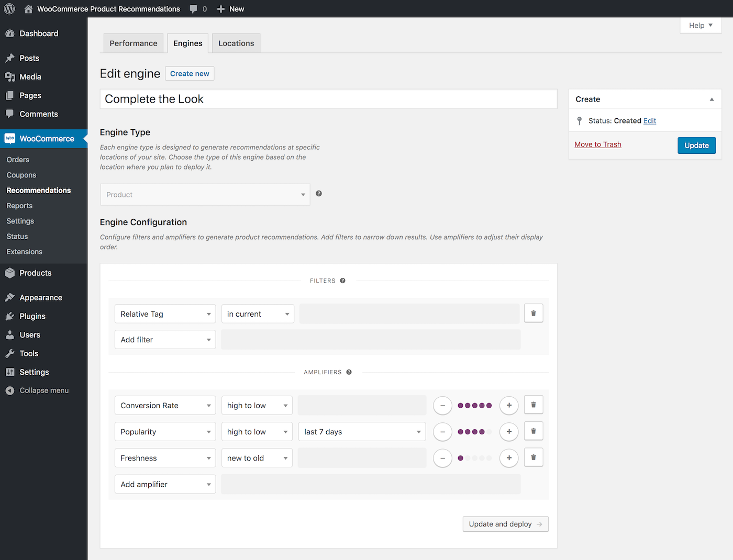
Task: Increase Conversion Rate weight with plus
Action: [509, 406]
